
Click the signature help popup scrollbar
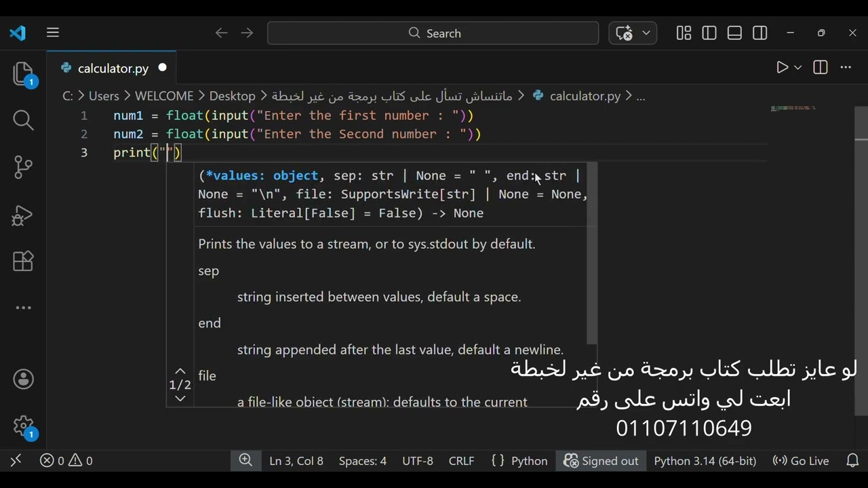(x=592, y=253)
